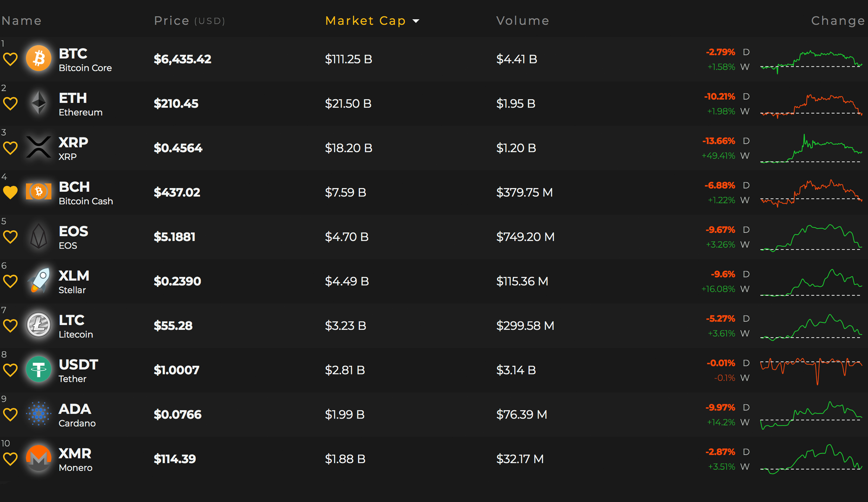Open the XMR ticker link
Screen dimensions: 868x502
coord(75,454)
